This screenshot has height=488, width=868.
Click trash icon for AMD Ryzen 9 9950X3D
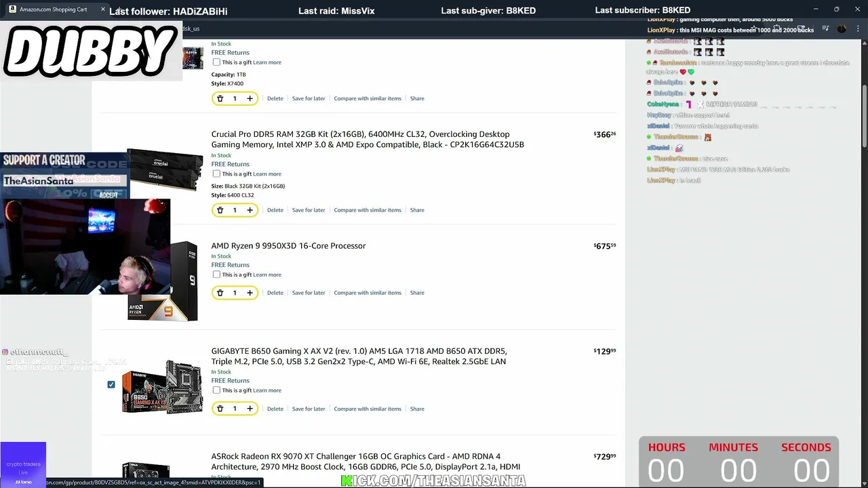click(x=220, y=293)
